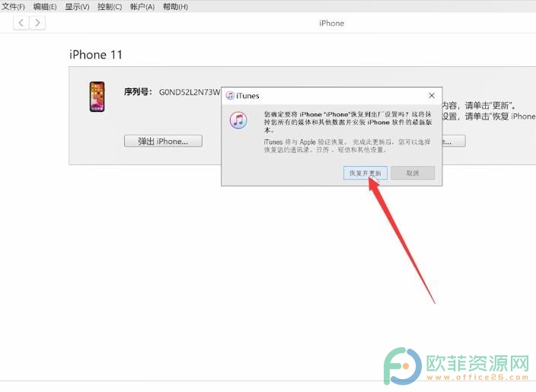
Task: Open the 帮助(H) menu
Action: (175, 7)
